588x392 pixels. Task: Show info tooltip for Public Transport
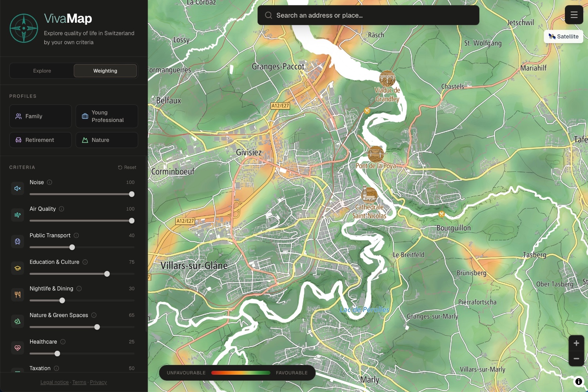(76, 235)
